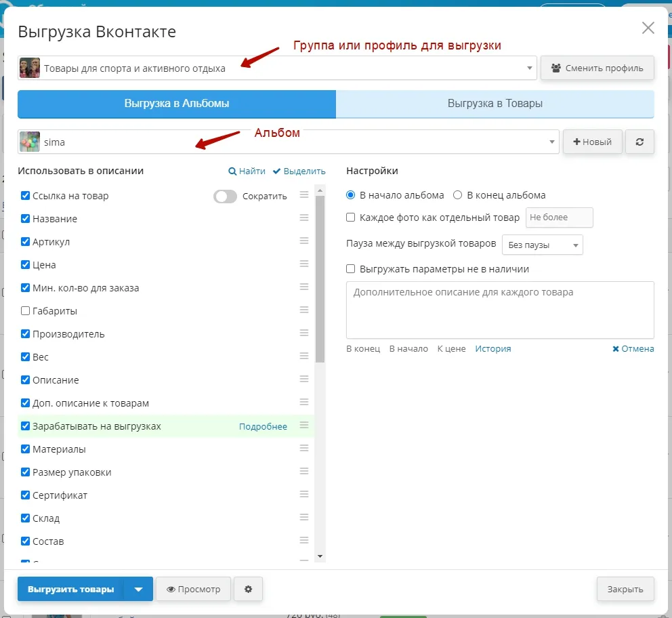
Task: Uncheck the Ссылка на товар checkbox
Action: pyautogui.click(x=25, y=195)
